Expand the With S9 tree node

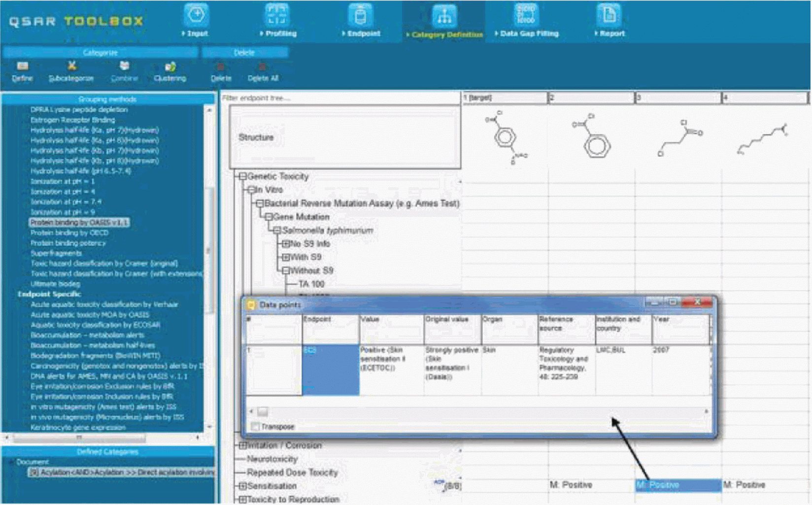tap(285, 257)
